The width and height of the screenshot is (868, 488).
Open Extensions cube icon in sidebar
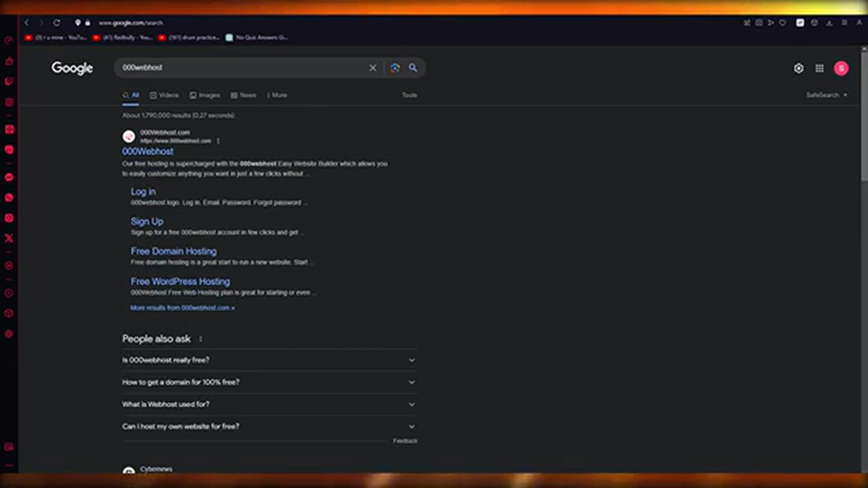(9, 313)
